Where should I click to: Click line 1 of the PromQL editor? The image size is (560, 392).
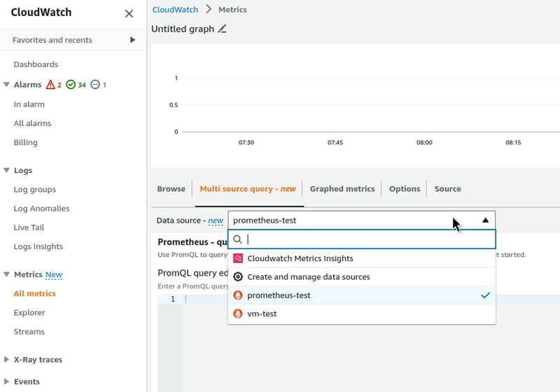[x=372, y=299]
